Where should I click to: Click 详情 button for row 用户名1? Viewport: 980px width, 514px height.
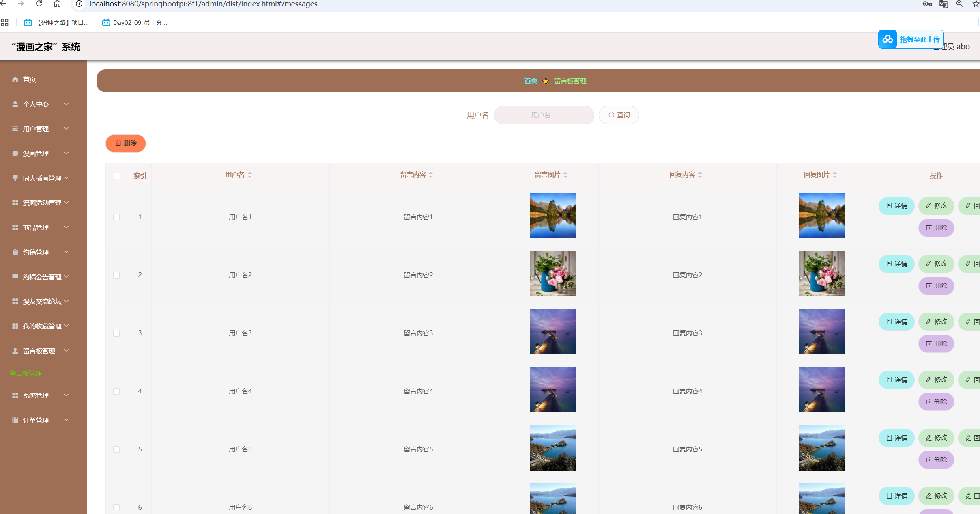click(x=896, y=206)
